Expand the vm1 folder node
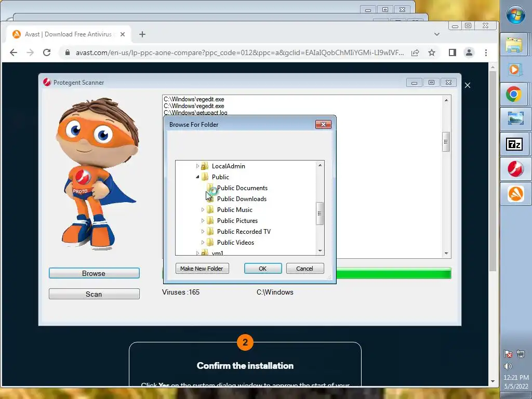This screenshot has height=399, width=532. click(x=197, y=253)
